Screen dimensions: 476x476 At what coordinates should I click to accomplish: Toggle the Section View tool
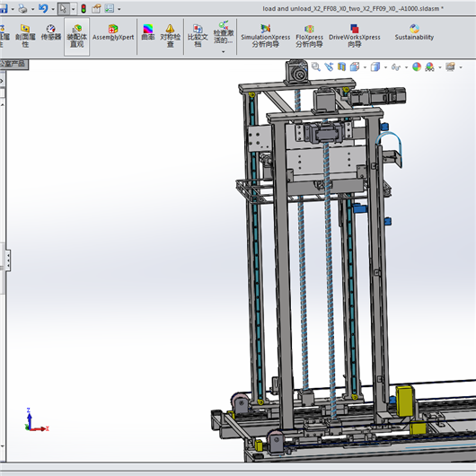[x=341, y=66]
